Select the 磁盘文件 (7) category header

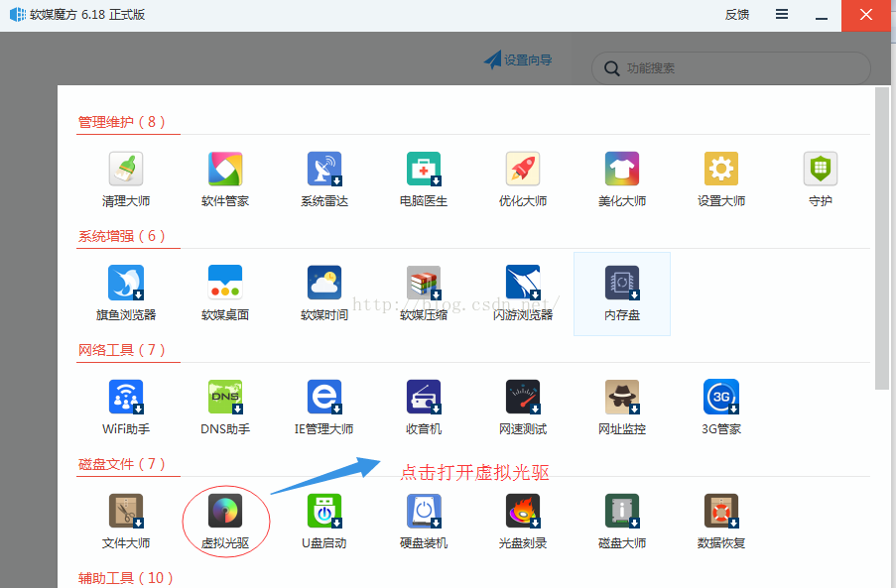click(x=122, y=464)
